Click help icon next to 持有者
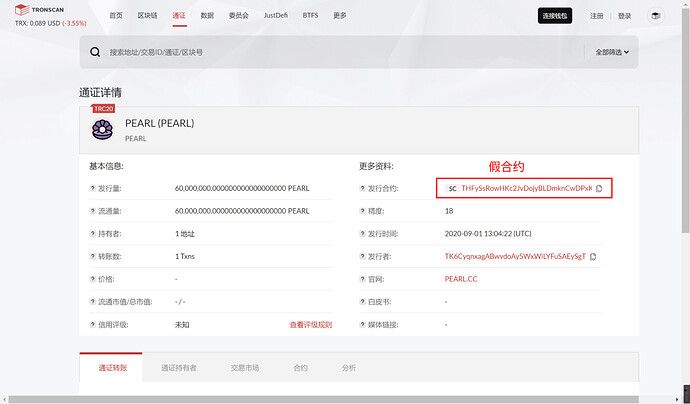Screen dimensions: 690x404 click(x=92, y=234)
